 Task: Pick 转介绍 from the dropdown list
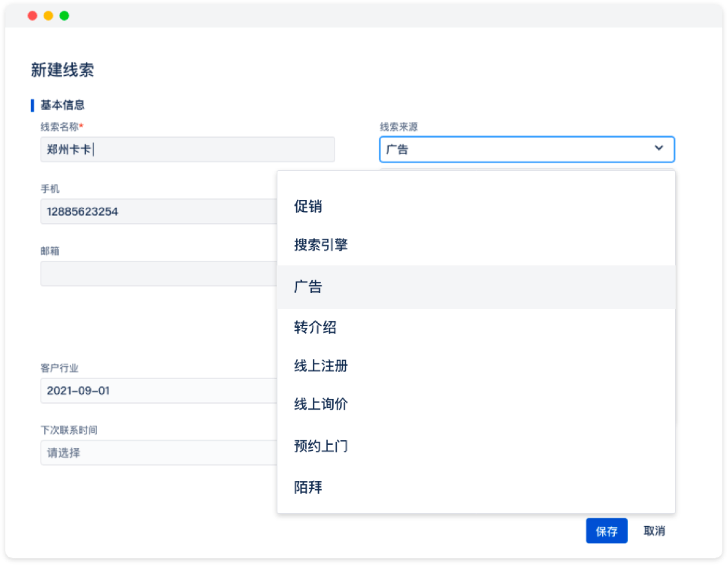pos(315,327)
